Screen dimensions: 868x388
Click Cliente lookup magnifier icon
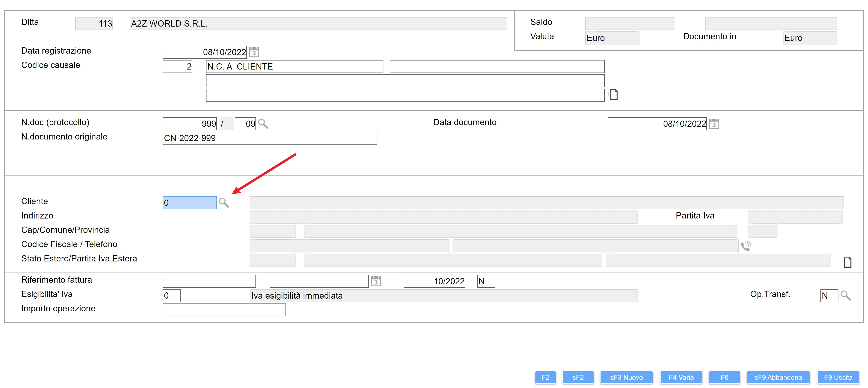click(224, 203)
